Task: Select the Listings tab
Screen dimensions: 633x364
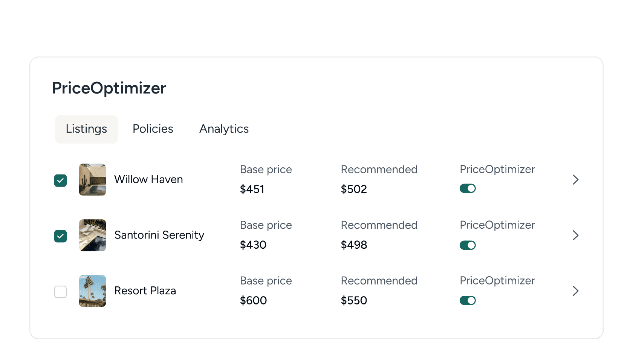Action: click(86, 129)
